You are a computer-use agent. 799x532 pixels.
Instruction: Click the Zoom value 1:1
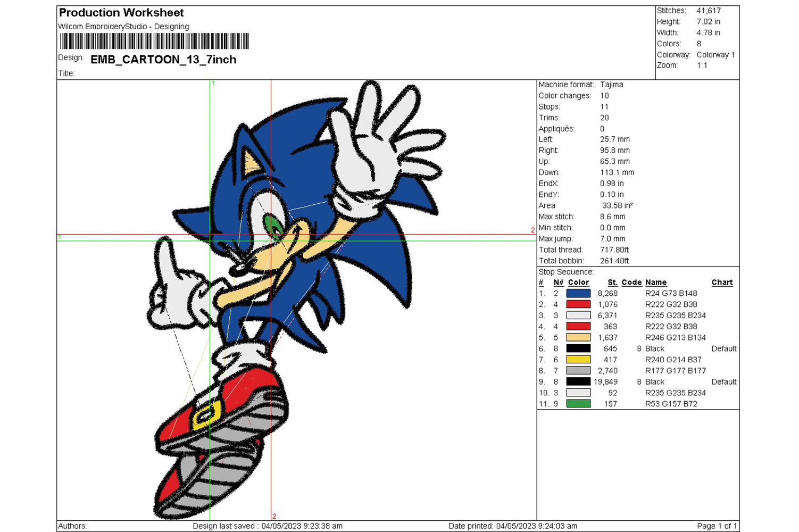click(702, 65)
